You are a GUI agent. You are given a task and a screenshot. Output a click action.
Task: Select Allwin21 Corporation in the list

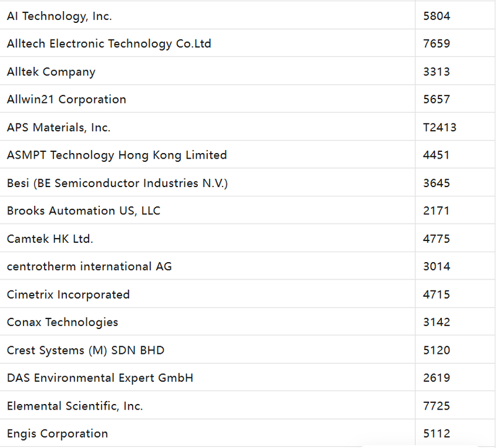point(66,100)
